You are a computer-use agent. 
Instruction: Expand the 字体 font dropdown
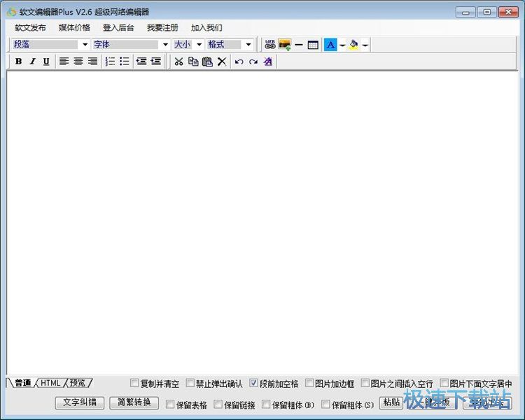pyautogui.click(x=165, y=45)
